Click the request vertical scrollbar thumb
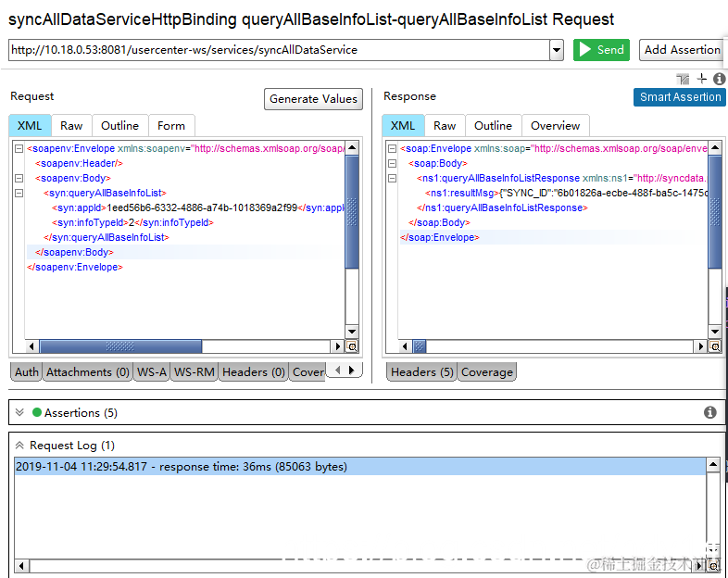The height and width of the screenshot is (578, 728). [x=352, y=212]
